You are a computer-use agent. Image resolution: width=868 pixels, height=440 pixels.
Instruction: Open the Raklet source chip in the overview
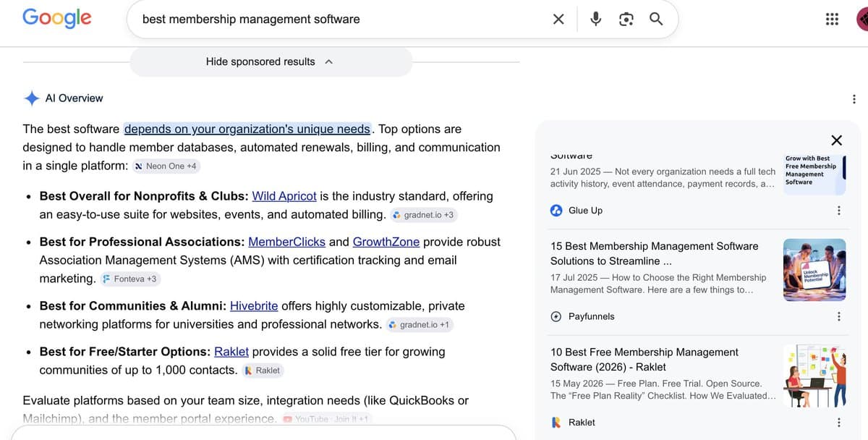(263, 371)
